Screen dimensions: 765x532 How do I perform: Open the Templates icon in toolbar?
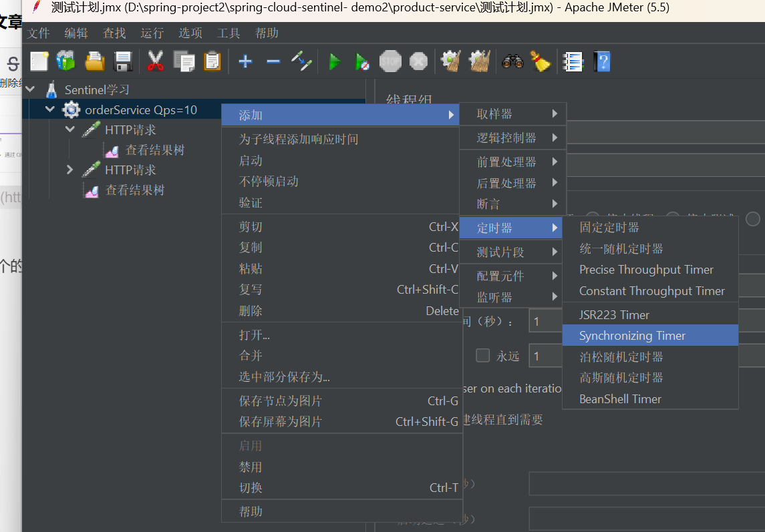(x=66, y=62)
